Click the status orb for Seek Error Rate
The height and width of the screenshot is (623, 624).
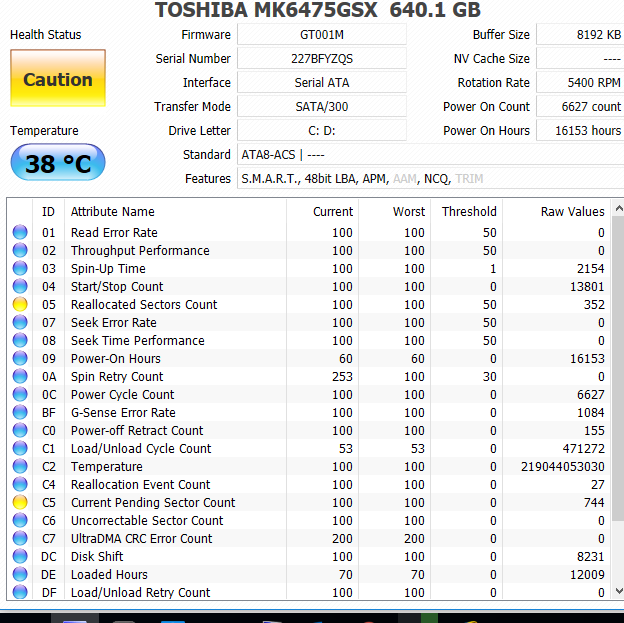[20, 322]
